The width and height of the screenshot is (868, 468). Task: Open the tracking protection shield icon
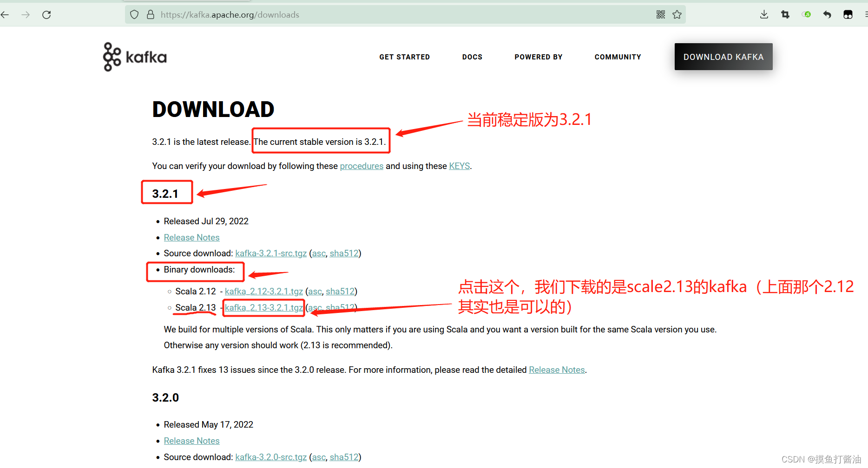(x=134, y=15)
